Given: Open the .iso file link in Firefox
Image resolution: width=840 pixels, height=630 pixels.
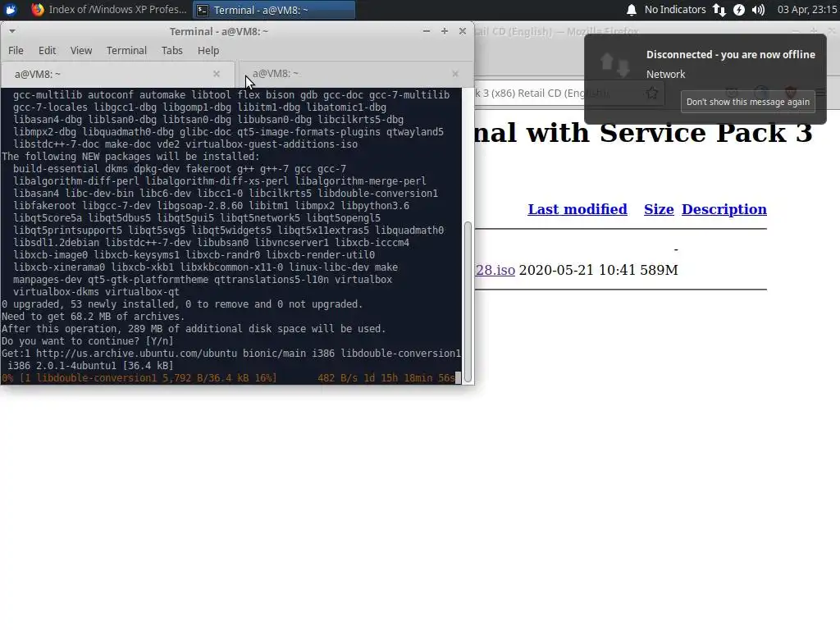Looking at the screenshot, I should [495, 270].
